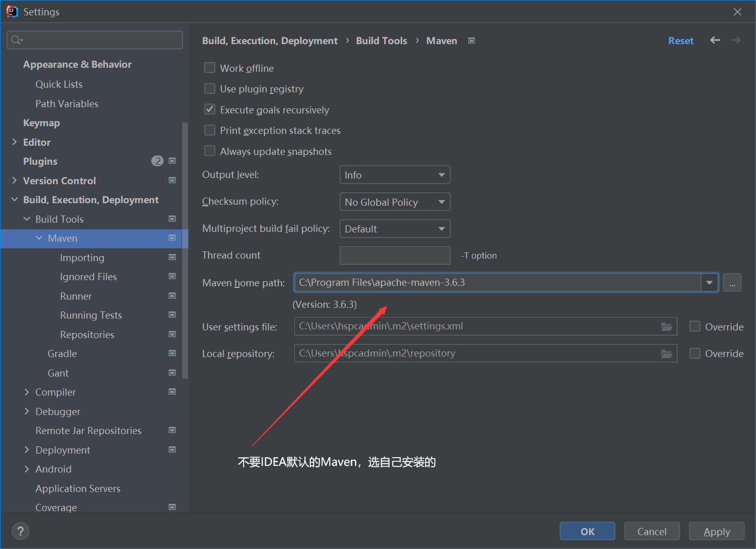Click the settings search field
This screenshot has height=549, width=756.
click(95, 40)
